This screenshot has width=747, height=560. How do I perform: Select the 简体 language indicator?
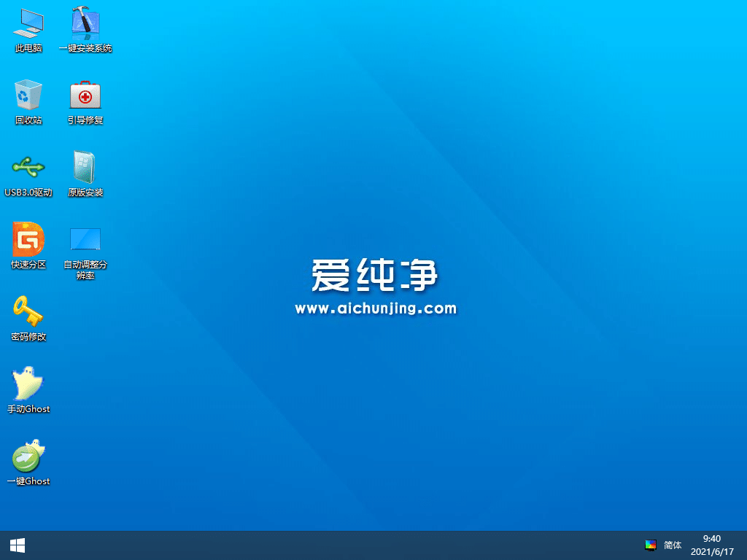pyautogui.click(x=673, y=545)
